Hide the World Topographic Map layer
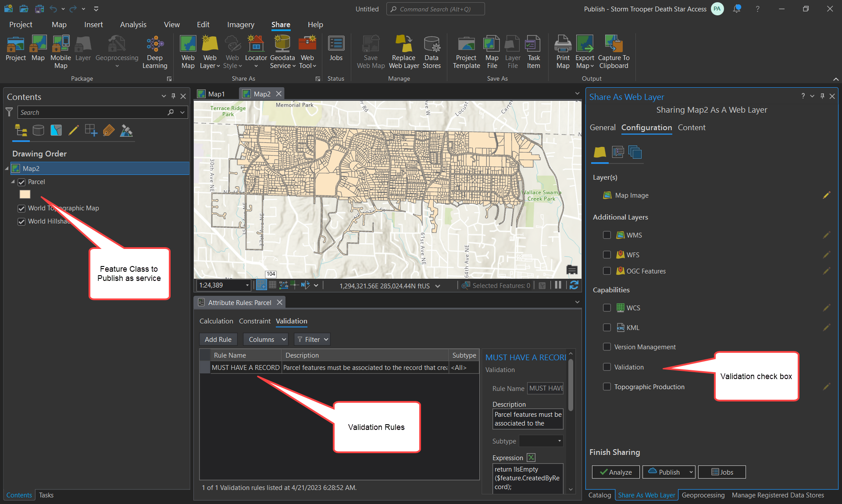842x504 pixels. click(x=21, y=208)
